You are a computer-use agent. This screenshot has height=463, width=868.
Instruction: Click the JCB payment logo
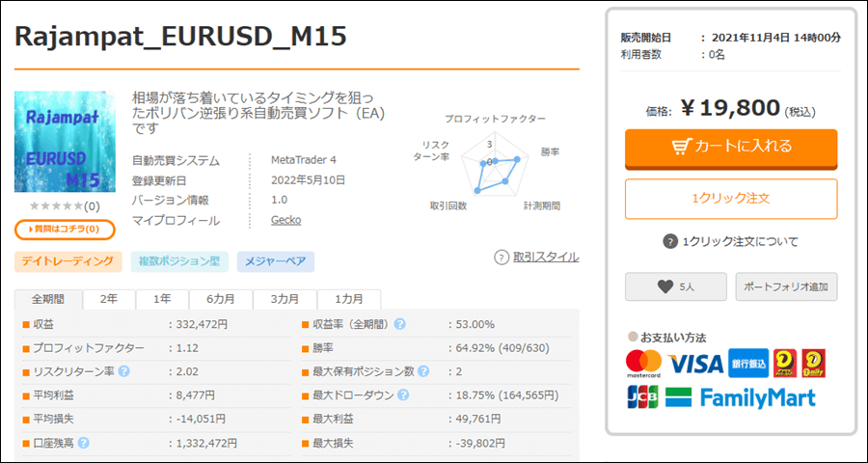tap(642, 397)
